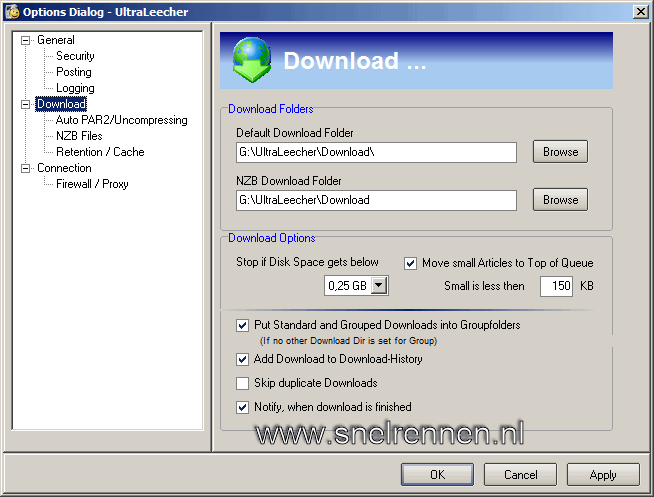Click the Cancel button
Viewport: 654px width, 497px height.
pos(520,474)
